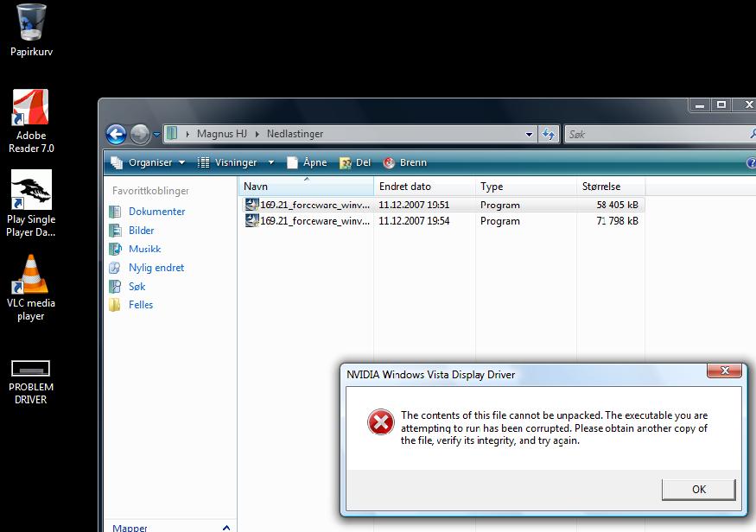756x532 pixels.
Task: Click the icon of the 58 405 kB file
Action: (x=251, y=205)
